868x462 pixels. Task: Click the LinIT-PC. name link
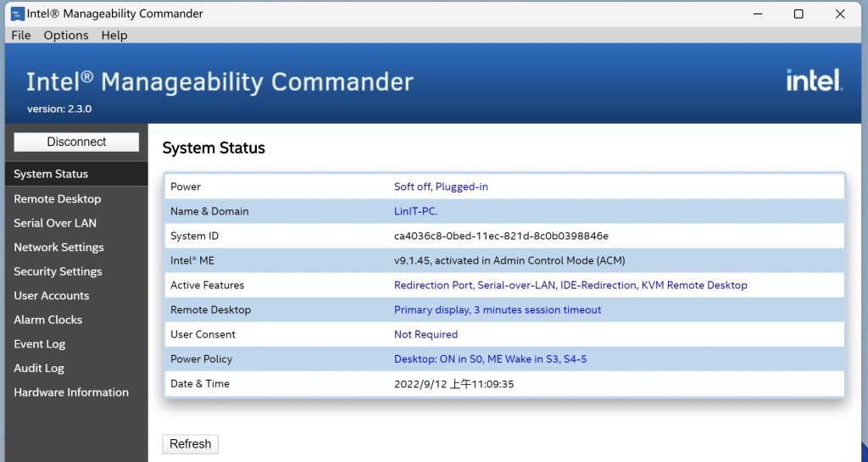[415, 211]
